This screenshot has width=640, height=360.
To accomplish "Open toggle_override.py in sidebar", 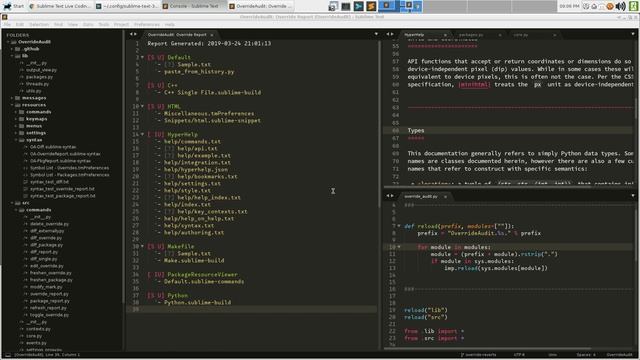I will click(x=49, y=315).
